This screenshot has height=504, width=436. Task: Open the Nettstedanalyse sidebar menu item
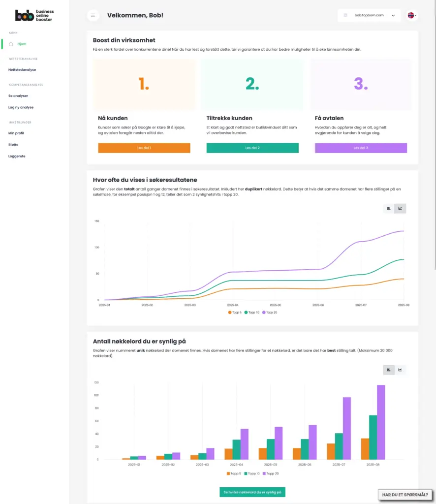(x=22, y=70)
